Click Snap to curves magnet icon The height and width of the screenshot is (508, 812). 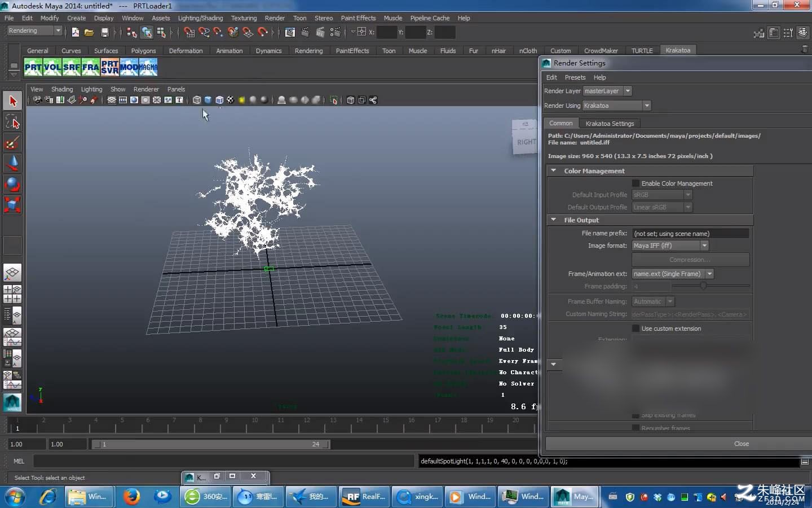click(x=204, y=32)
